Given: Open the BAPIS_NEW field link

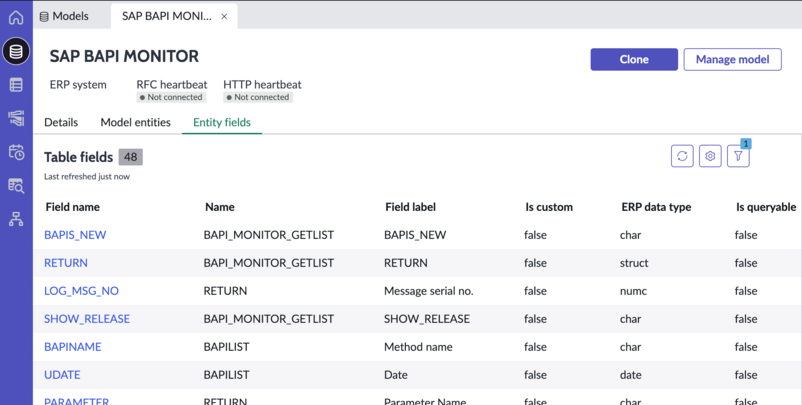Looking at the screenshot, I should tap(75, 235).
